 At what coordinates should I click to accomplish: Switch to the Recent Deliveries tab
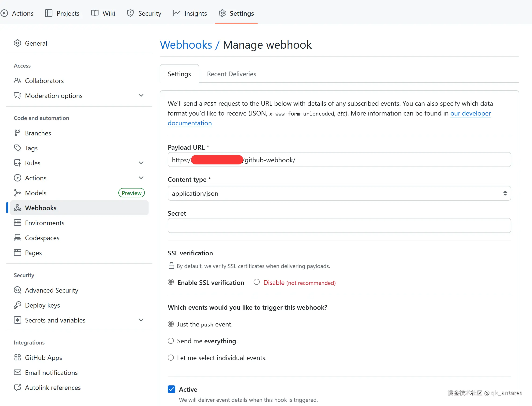[x=231, y=74]
